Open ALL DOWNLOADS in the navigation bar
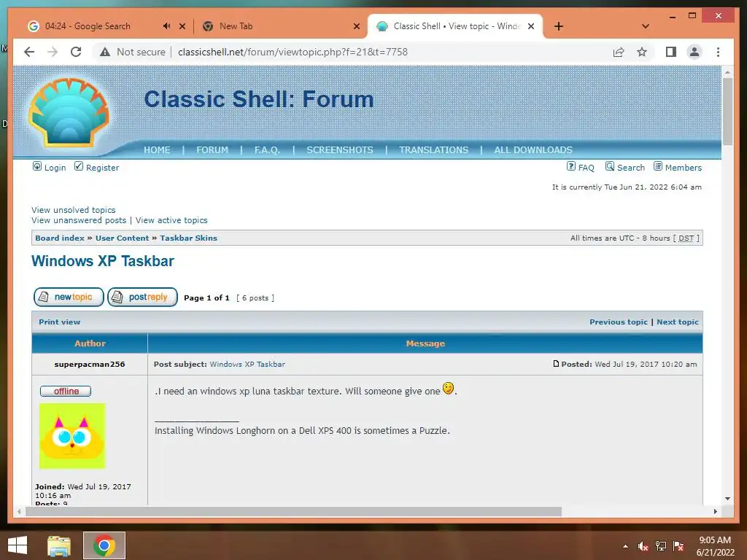747x560 pixels. pyautogui.click(x=533, y=150)
